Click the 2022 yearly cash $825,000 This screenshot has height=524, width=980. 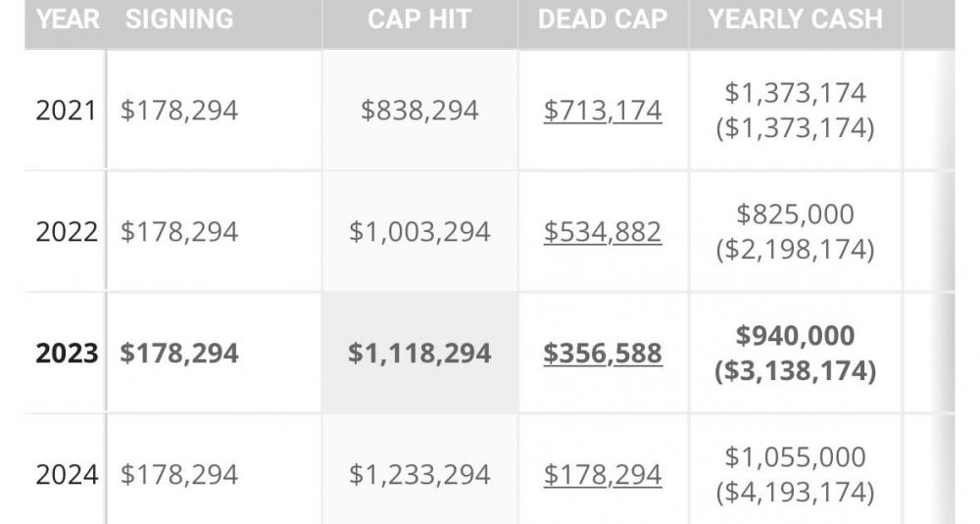[x=795, y=214]
